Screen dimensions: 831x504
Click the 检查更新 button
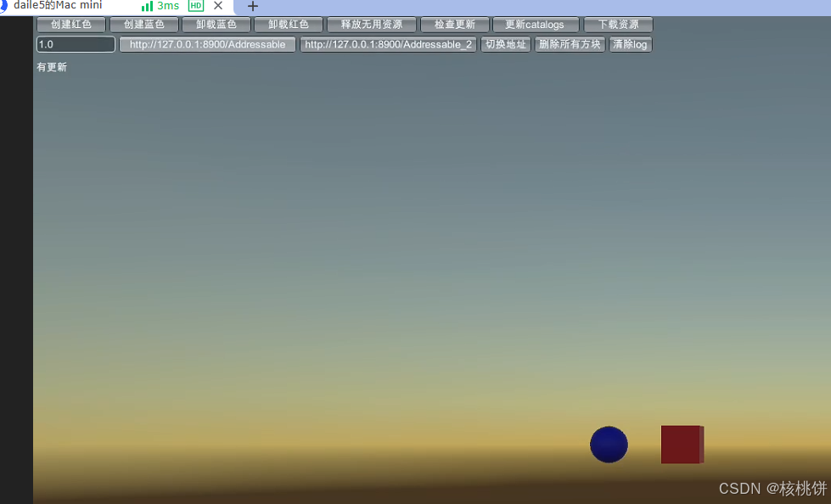tap(455, 25)
